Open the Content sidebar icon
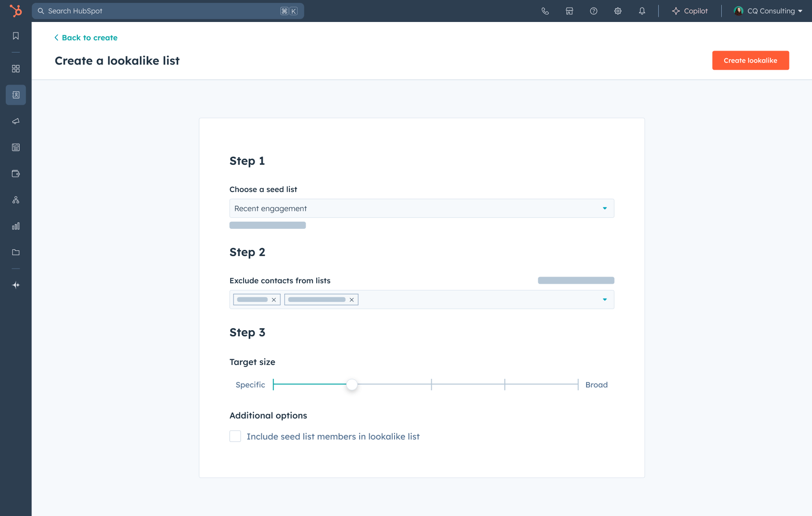 (16, 147)
